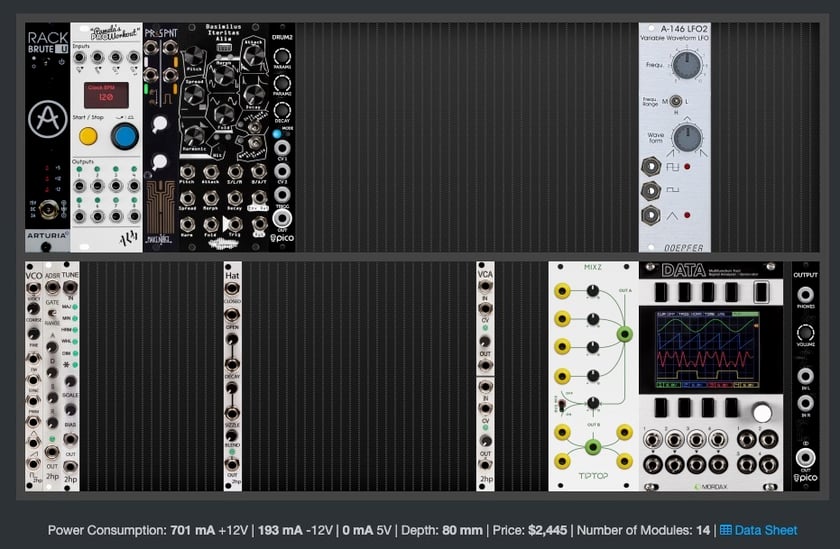840x549 pixels.
Task: Click the yellow Start/Stop button on Pamela's Workout
Action: point(88,137)
